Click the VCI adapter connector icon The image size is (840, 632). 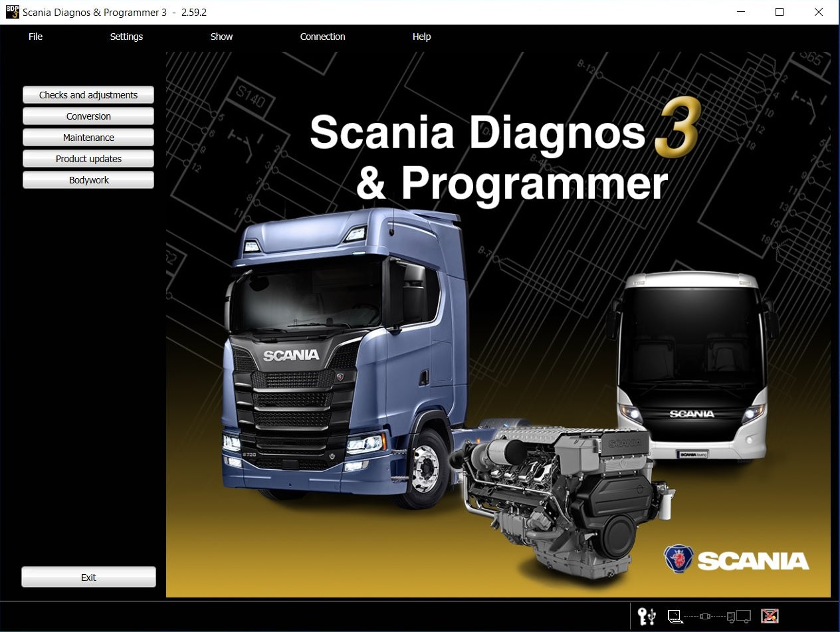pyautogui.click(x=705, y=616)
